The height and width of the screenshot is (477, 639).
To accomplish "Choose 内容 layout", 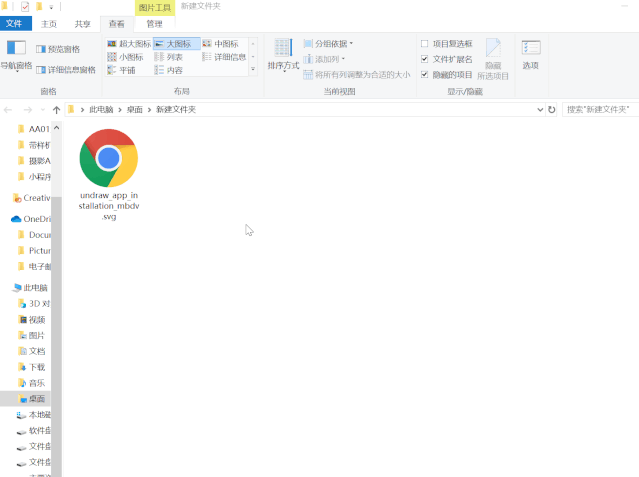I will [x=168, y=71].
